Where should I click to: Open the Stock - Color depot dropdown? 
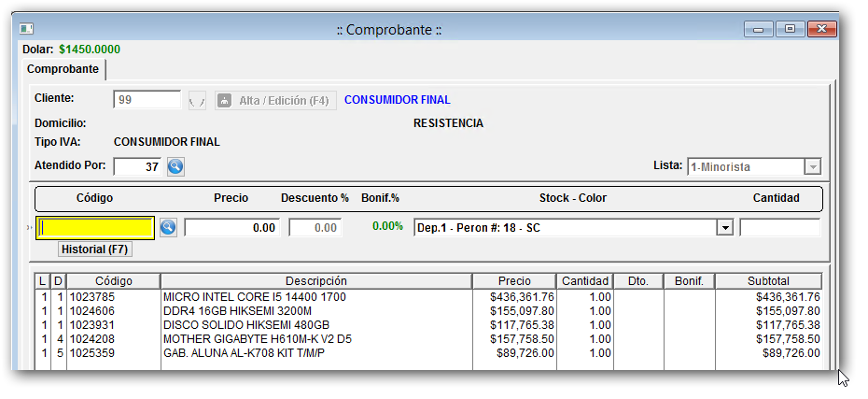(x=724, y=227)
